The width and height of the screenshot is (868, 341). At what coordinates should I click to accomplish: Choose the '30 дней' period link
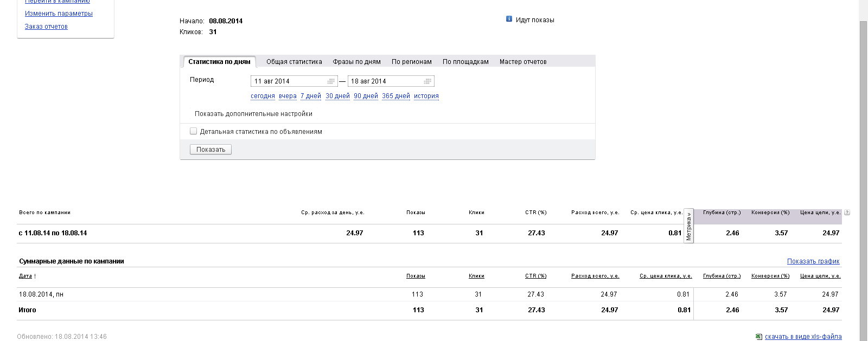point(337,96)
